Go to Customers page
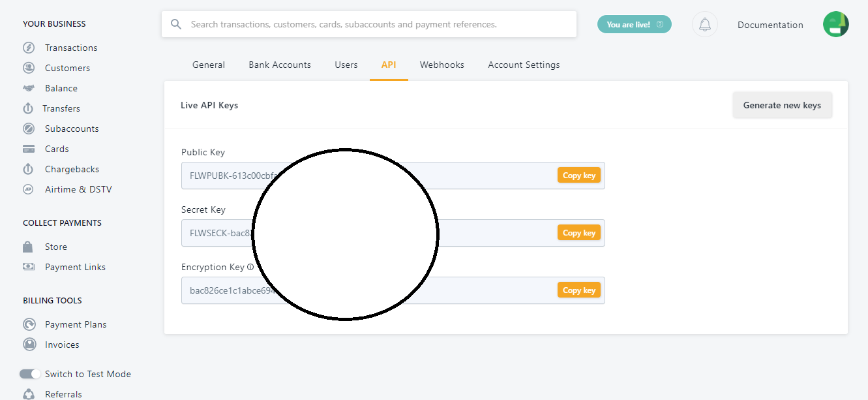Image resolution: width=868 pixels, height=400 pixels. pos(67,68)
